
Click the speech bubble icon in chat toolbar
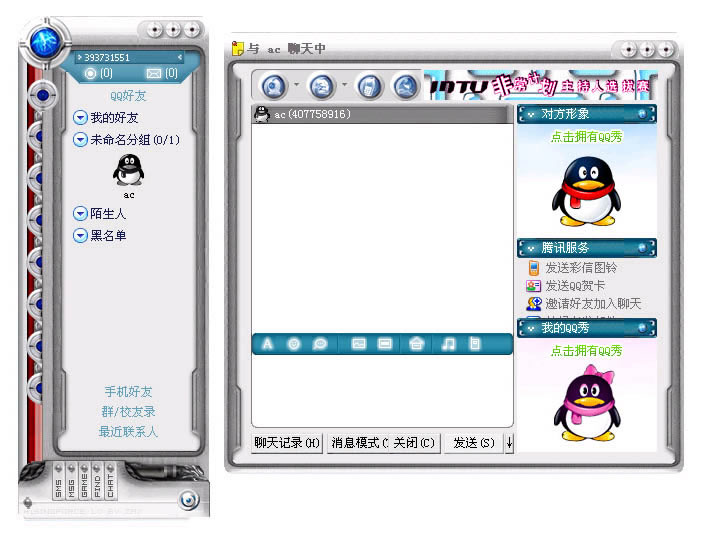[x=320, y=344]
